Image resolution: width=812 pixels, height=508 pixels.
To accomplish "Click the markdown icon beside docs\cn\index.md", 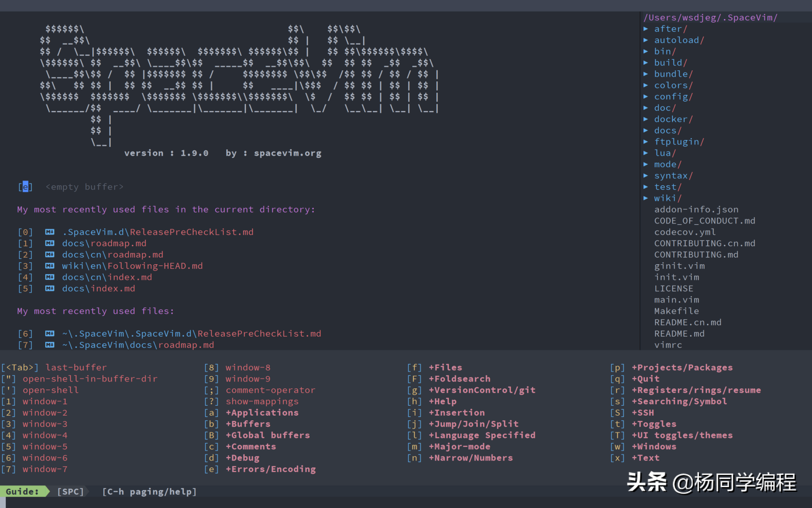I will 49,277.
